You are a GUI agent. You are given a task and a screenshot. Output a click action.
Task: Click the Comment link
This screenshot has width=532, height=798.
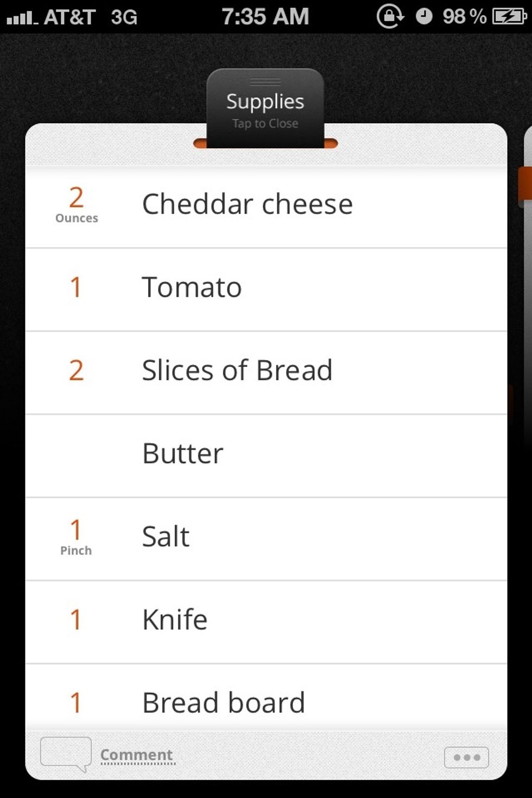[137, 755]
